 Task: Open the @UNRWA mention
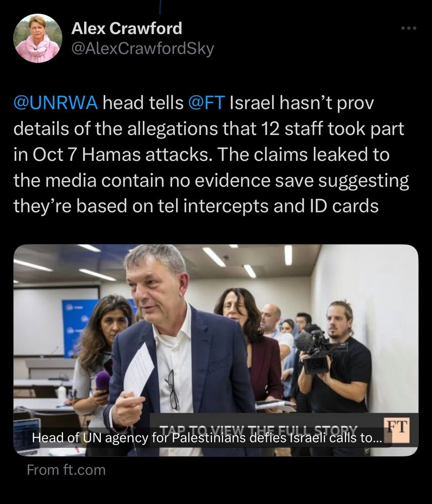point(55,103)
